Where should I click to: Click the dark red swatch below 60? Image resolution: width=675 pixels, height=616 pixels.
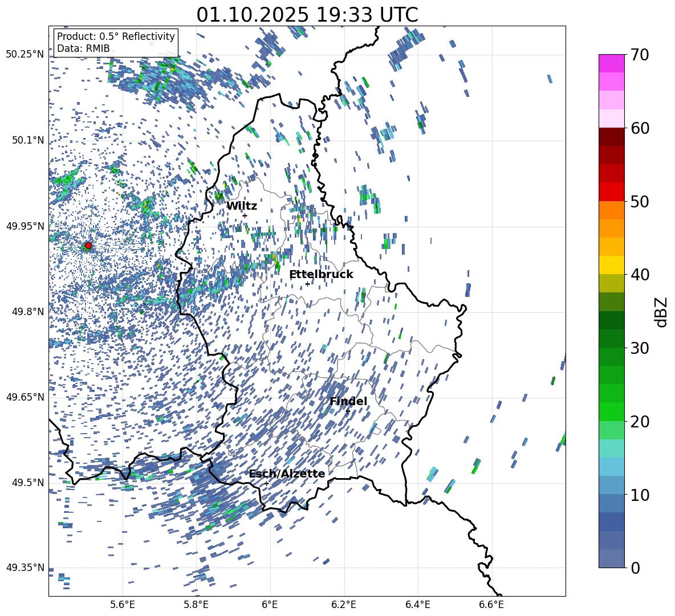click(612, 137)
